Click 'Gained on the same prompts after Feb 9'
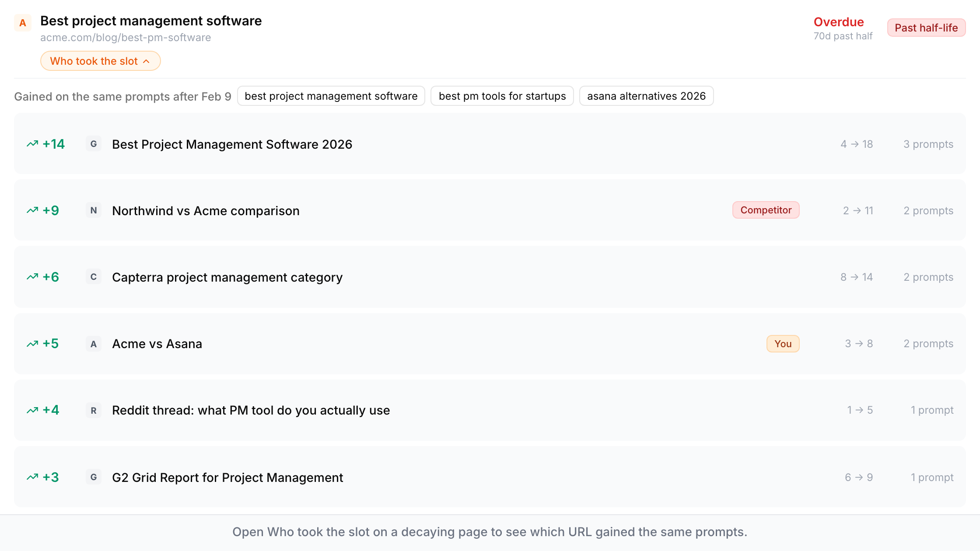The width and height of the screenshot is (980, 551). (x=122, y=96)
